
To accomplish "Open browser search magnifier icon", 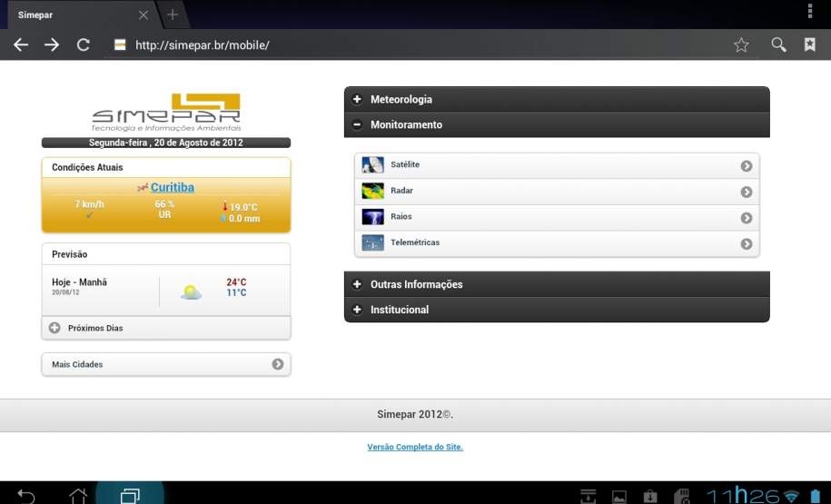I will 778,44.
